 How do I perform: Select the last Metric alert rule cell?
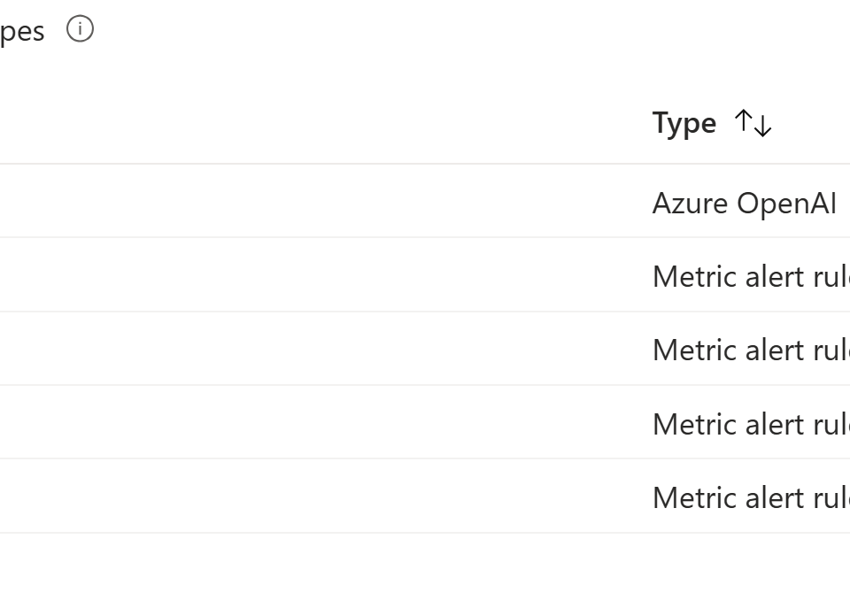(751, 497)
